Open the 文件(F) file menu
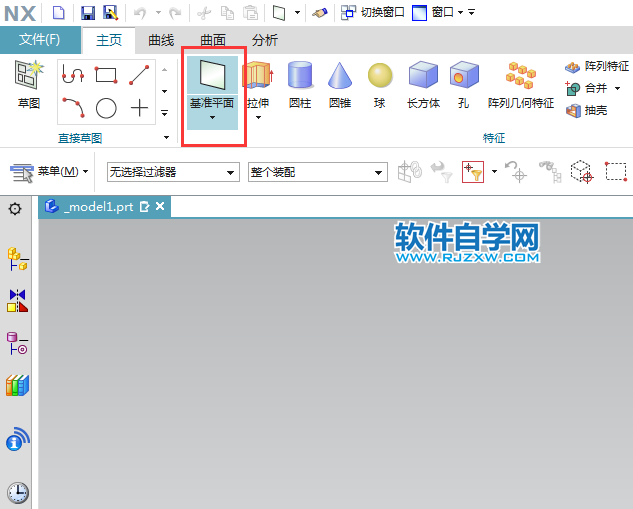633x509 pixels. [x=40, y=40]
